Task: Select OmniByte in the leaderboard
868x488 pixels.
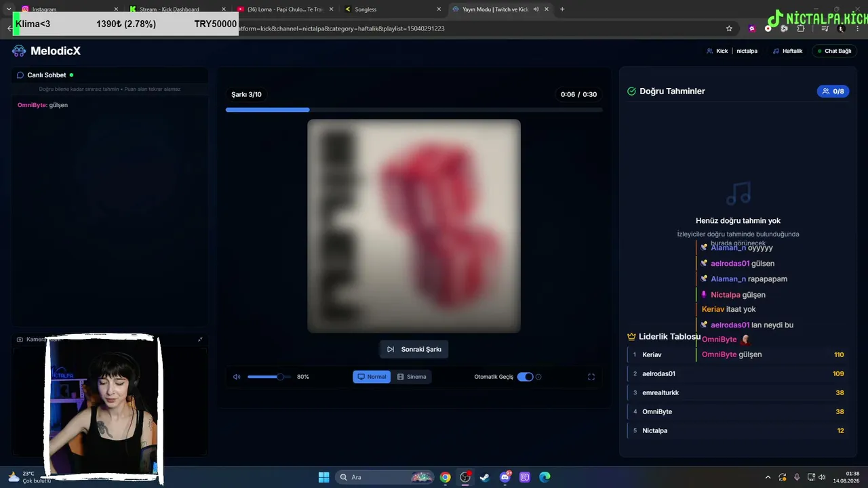Action: pyautogui.click(x=738, y=411)
